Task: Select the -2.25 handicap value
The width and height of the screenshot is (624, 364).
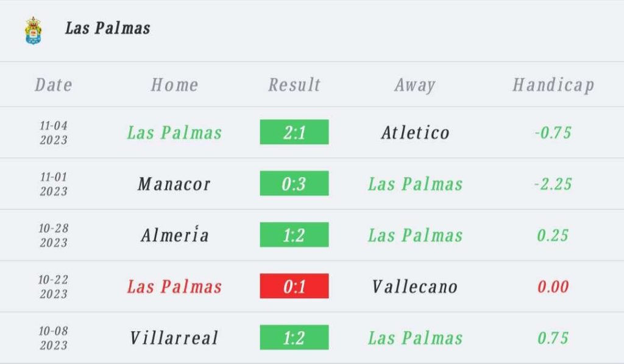Action: (553, 184)
